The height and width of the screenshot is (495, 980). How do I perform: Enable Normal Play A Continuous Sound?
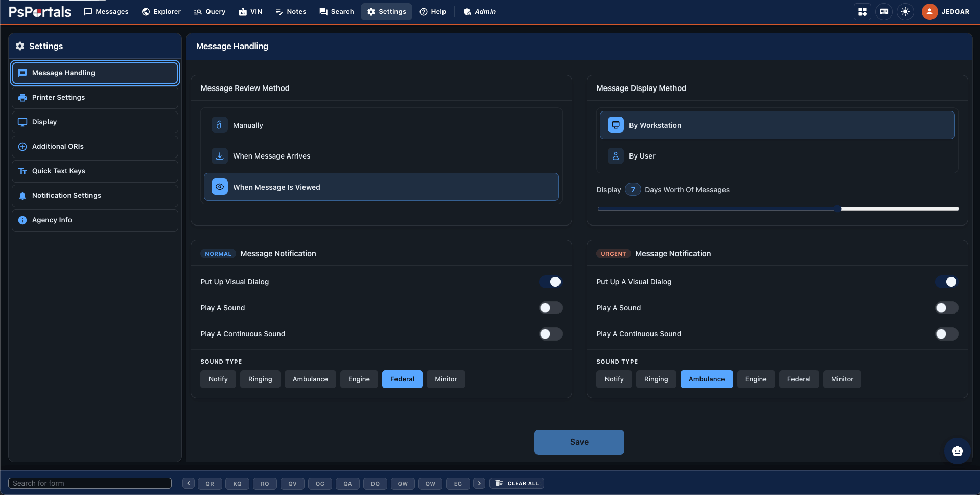click(550, 334)
